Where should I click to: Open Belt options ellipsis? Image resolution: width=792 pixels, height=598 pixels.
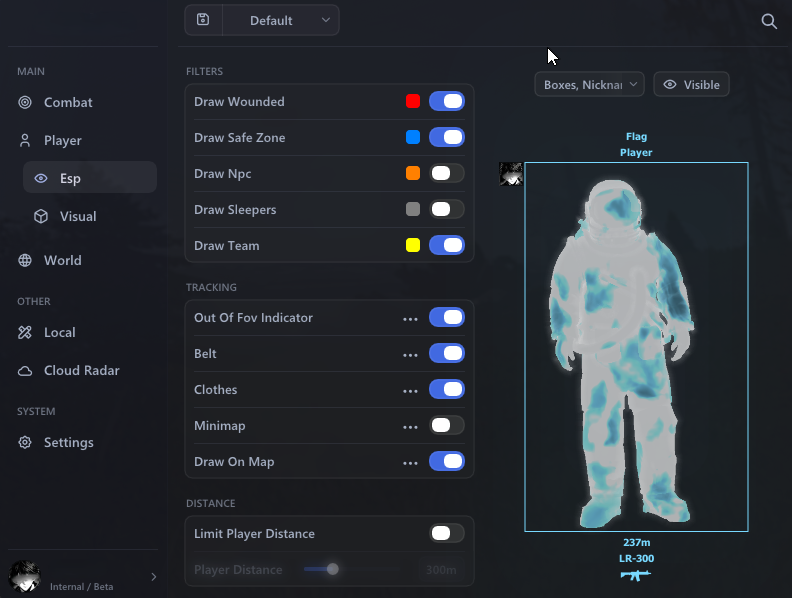click(410, 355)
